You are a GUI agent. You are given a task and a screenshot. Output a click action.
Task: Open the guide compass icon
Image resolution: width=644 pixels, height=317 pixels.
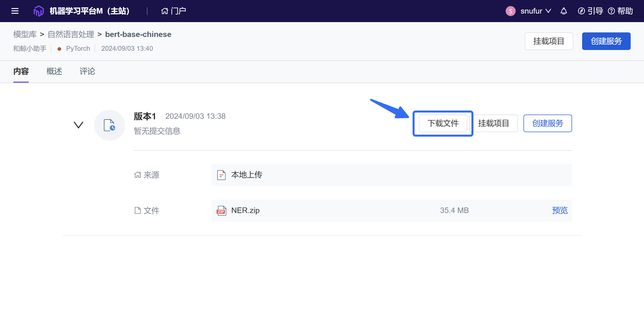click(581, 11)
